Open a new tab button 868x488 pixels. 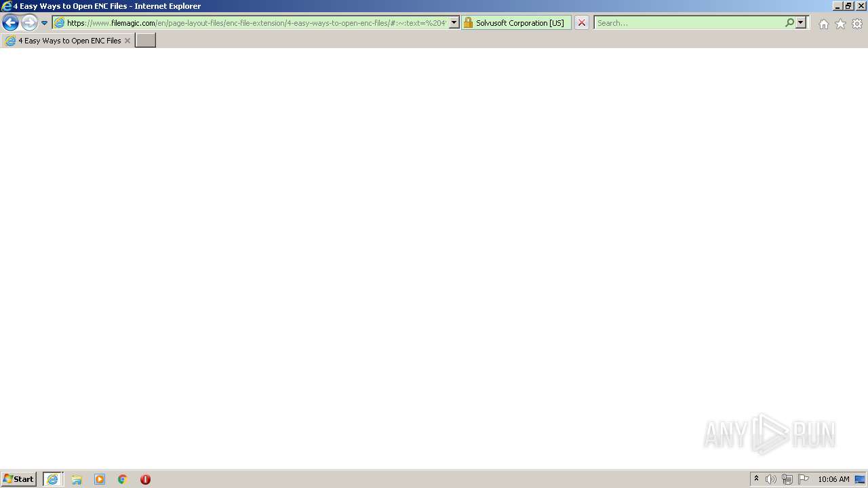(146, 41)
